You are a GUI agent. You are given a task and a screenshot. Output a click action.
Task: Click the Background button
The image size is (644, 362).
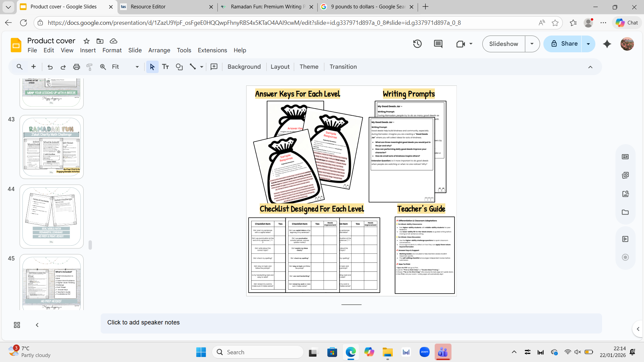click(244, 67)
